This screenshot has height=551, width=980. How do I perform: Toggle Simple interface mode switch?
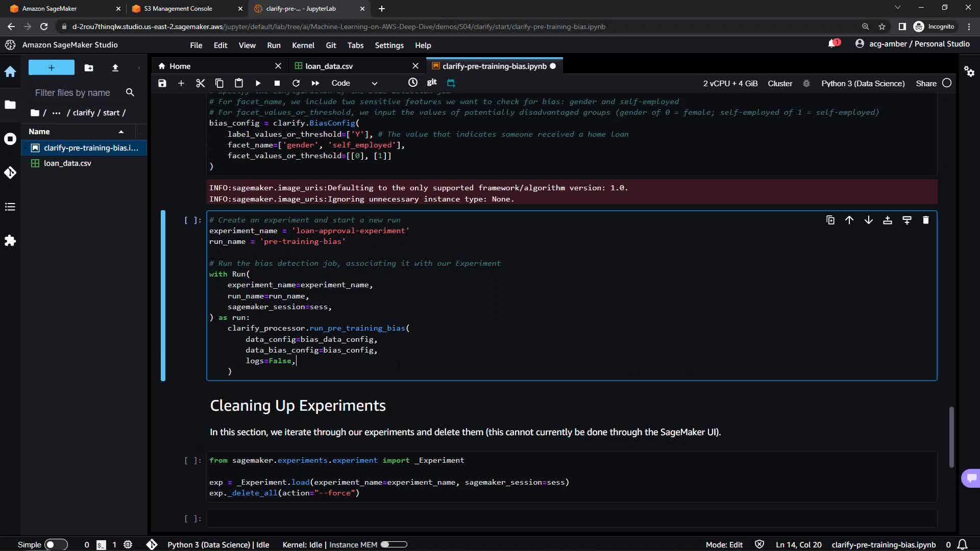point(55,544)
